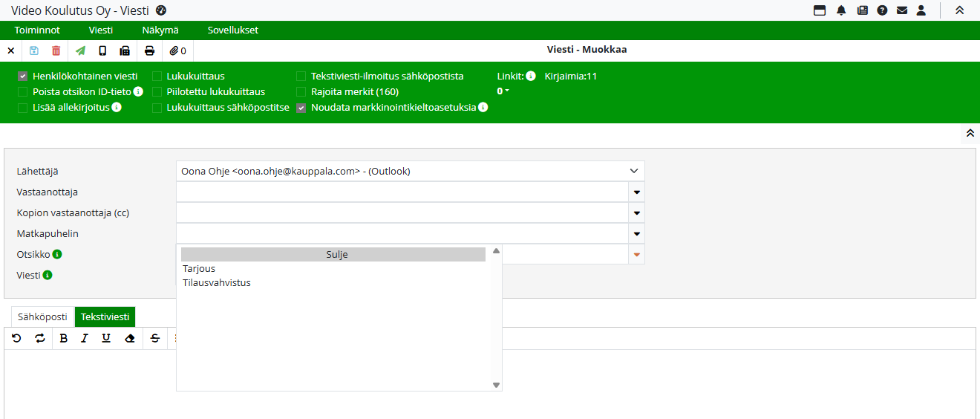The height and width of the screenshot is (419, 980).
Task: Click the help question mark icon
Action: point(882,10)
